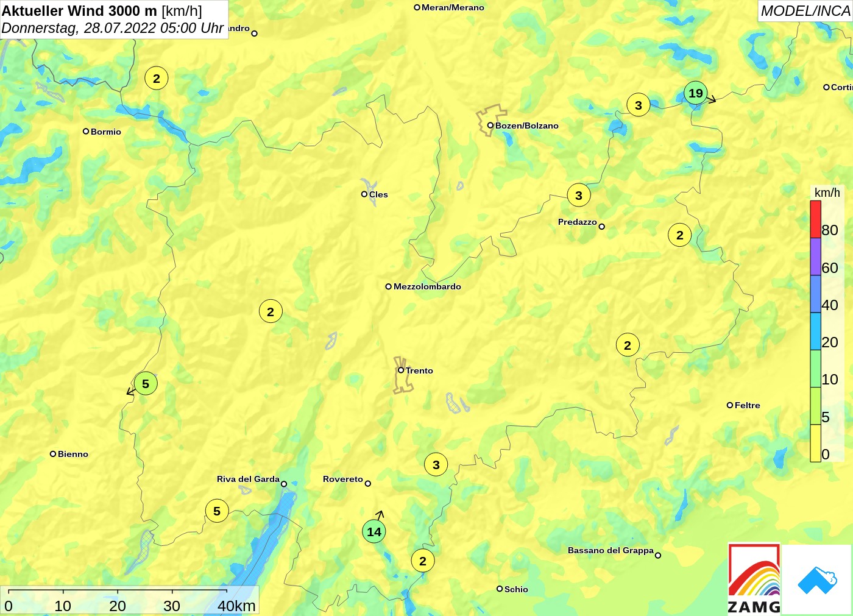Click the 'km/h' legend heading
This screenshot has height=616, width=853.
coord(827,193)
